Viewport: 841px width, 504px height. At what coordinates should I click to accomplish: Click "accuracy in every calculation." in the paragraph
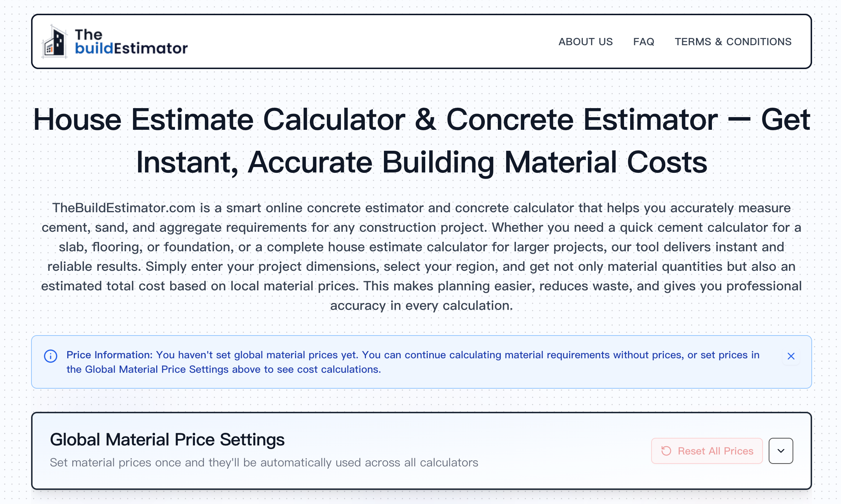pos(421,306)
